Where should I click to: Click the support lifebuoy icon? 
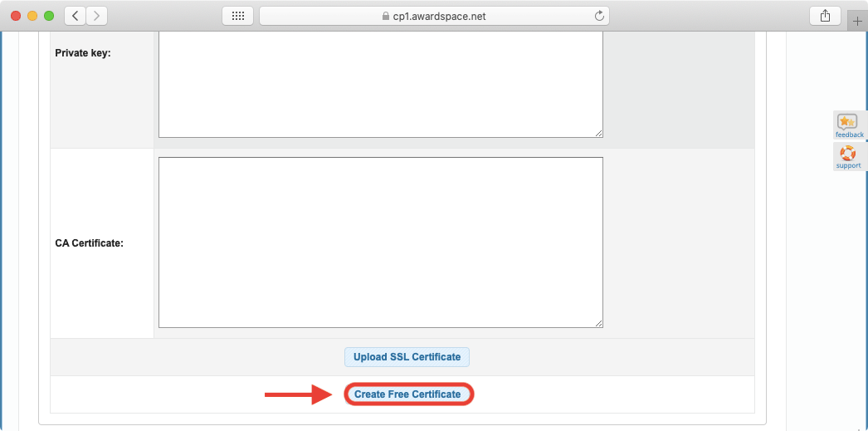click(848, 154)
